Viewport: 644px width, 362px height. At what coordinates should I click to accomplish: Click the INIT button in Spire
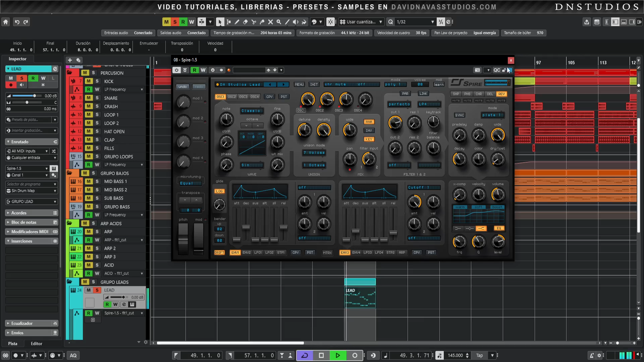314,84
